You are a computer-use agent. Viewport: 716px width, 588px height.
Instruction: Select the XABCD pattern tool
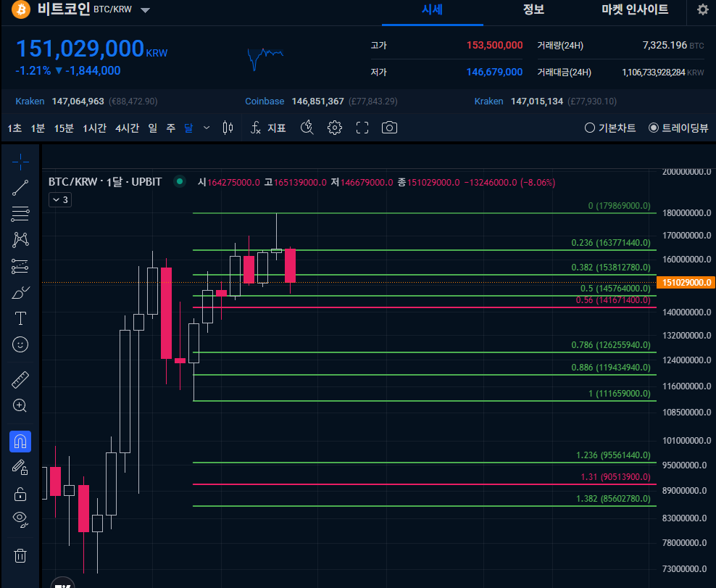[x=20, y=239]
